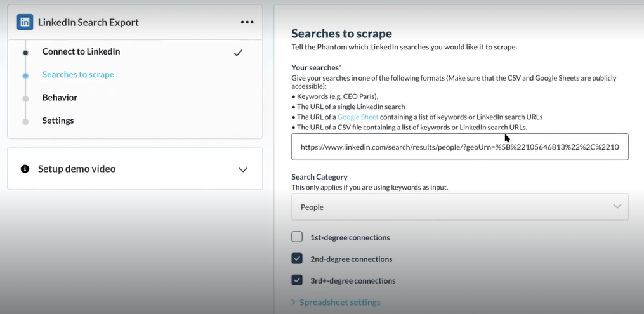This screenshot has width=644, height=314.
Task: Click the Searches to scrape heading
Action: coord(342,33)
